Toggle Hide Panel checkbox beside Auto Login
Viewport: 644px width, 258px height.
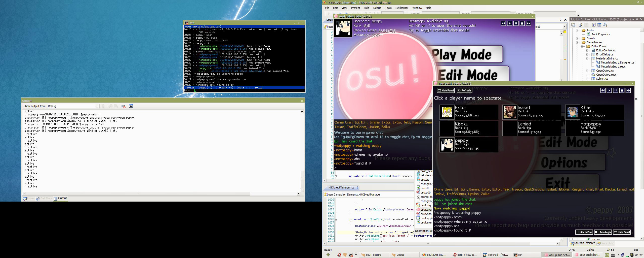point(622,232)
